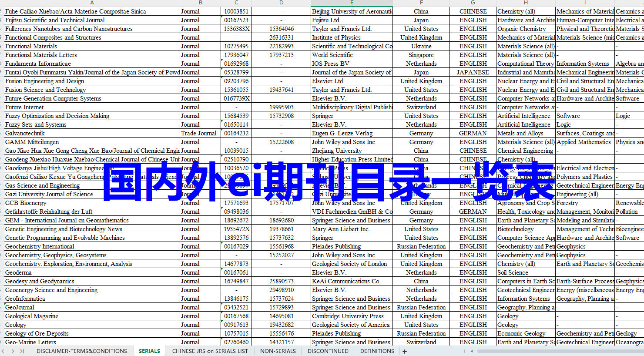Select column D header

pos(282,3)
